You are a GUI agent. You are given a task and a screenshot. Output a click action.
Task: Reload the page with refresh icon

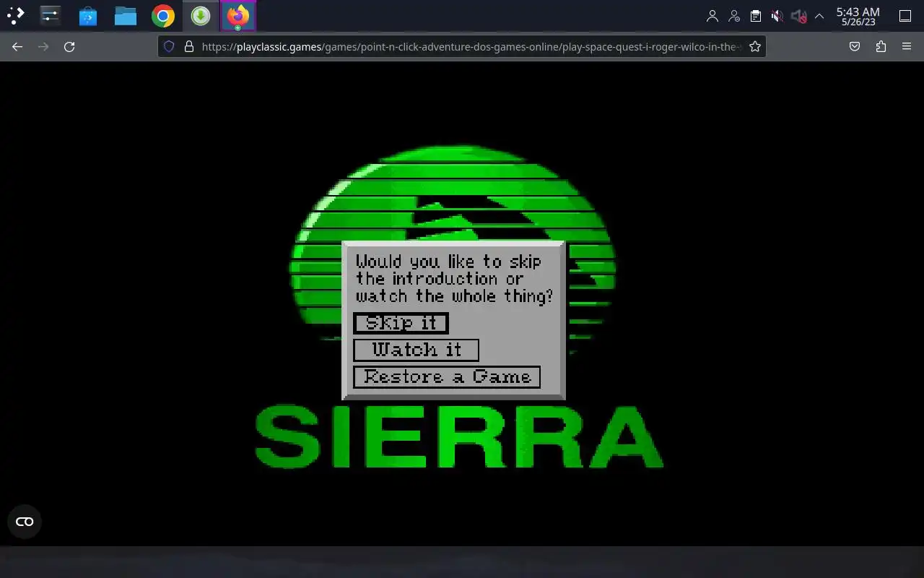(x=69, y=46)
